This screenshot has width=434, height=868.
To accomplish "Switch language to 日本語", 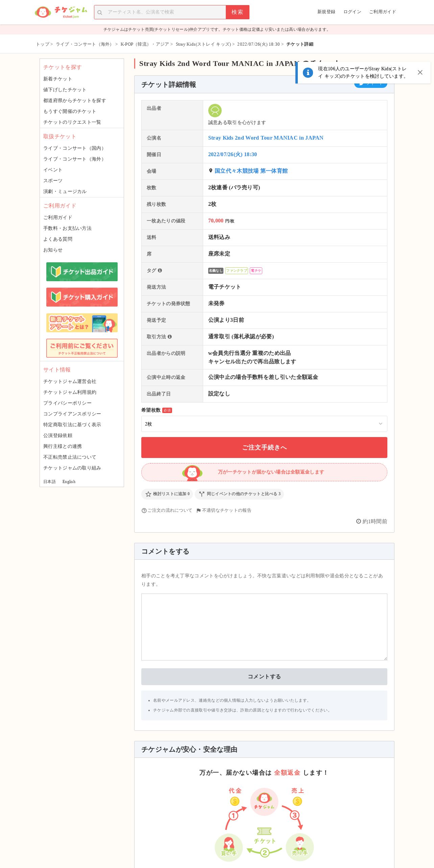I will [x=49, y=482].
